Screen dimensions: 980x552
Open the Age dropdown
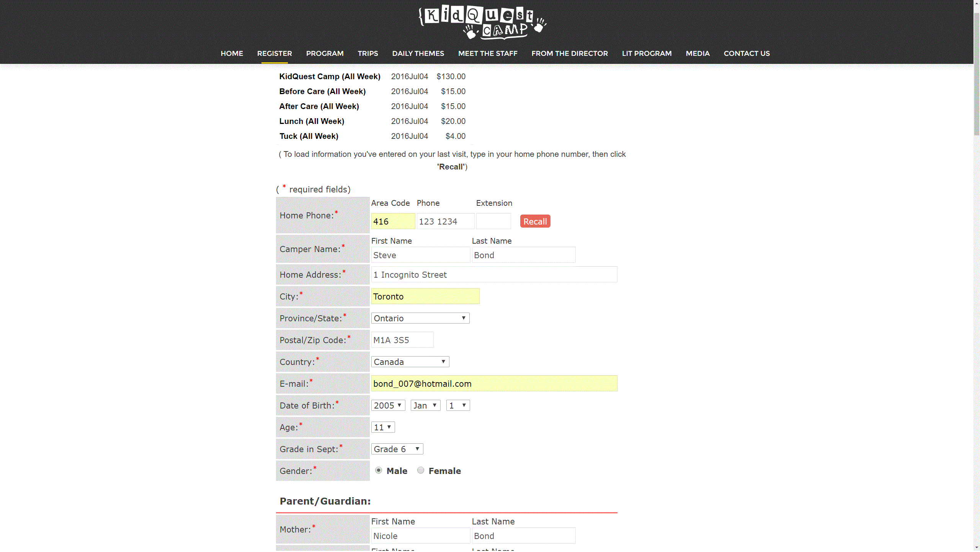coord(382,427)
